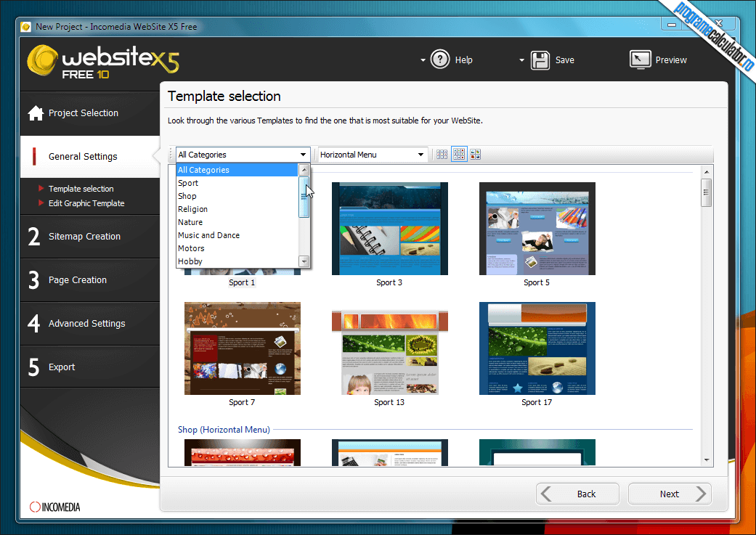Screen dimensions: 756x535
Task: Select Shop in the category list
Action: [237, 196]
